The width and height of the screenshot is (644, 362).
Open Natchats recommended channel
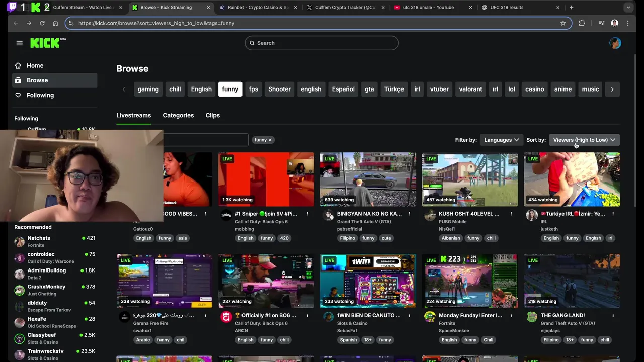55,242
